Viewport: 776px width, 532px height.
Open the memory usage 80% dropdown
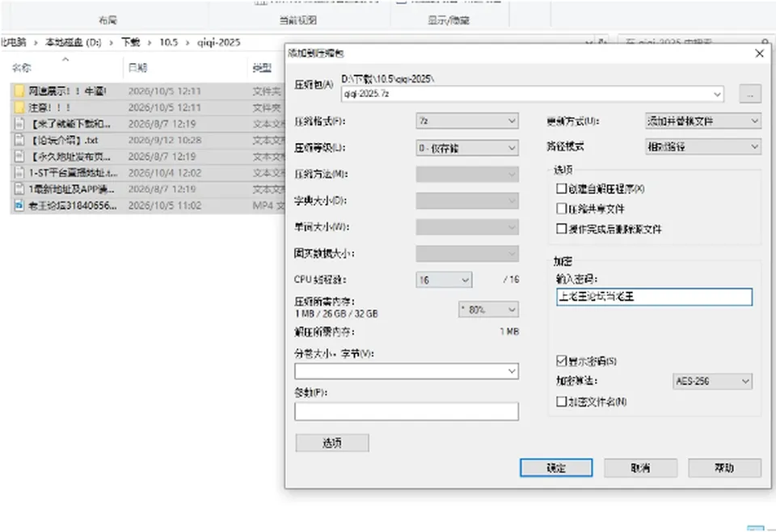tap(488, 310)
